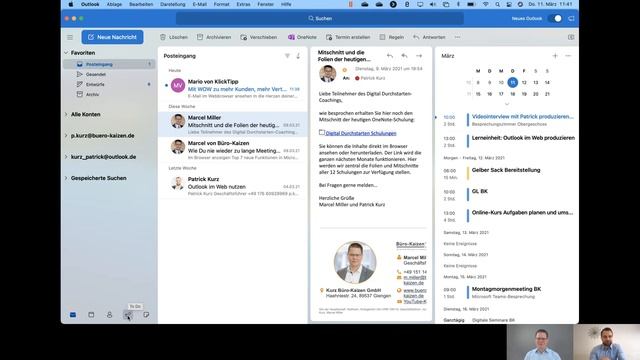Screen dimensions: 640x360
Task: Click the www.buero-kaizen.de signature link
Action: pyautogui.click(x=415, y=293)
